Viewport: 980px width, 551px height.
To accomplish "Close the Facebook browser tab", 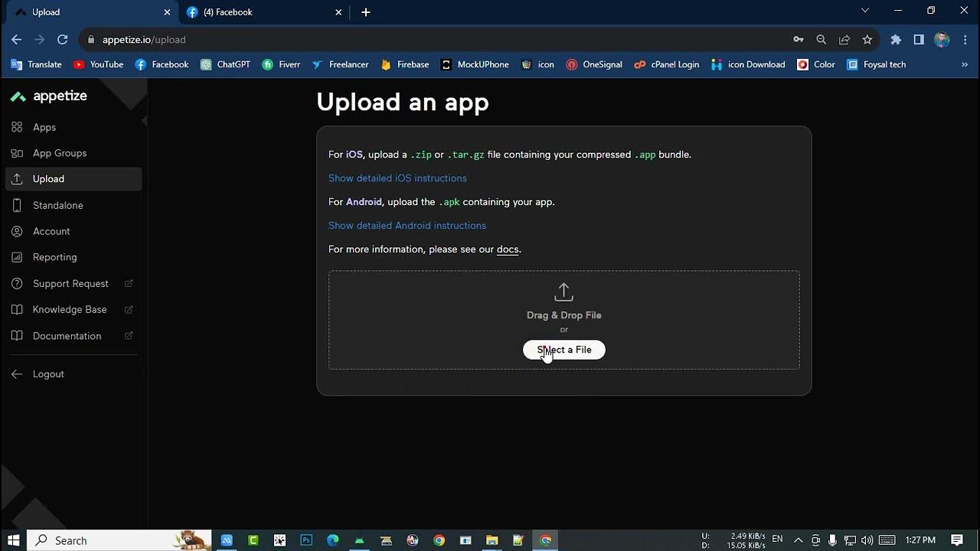I will pos(339,12).
